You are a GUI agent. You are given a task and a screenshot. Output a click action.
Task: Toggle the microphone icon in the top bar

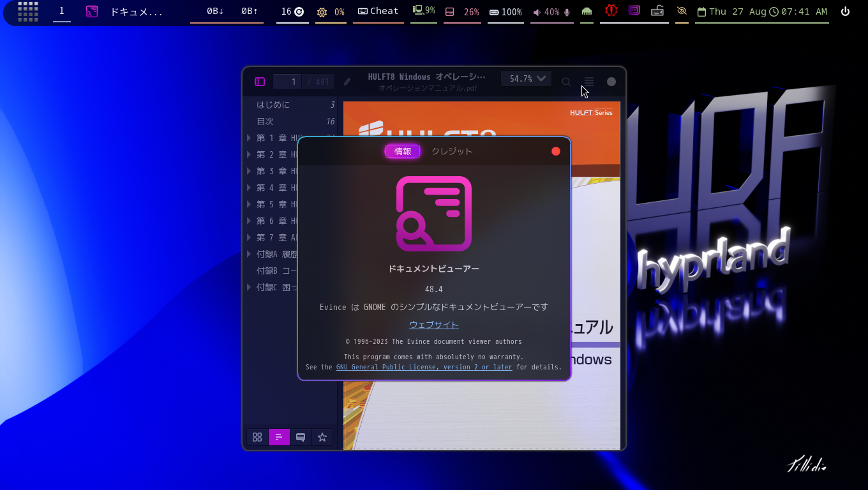(567, 11)
